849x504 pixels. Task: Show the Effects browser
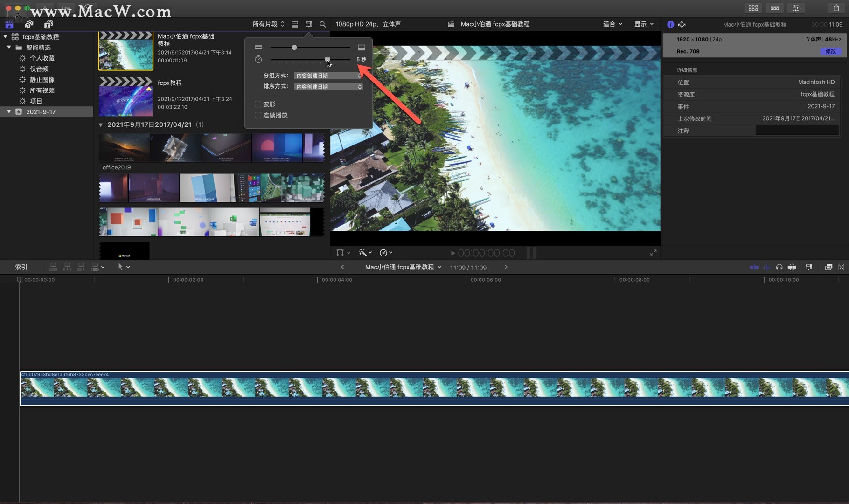click(828, 267)
